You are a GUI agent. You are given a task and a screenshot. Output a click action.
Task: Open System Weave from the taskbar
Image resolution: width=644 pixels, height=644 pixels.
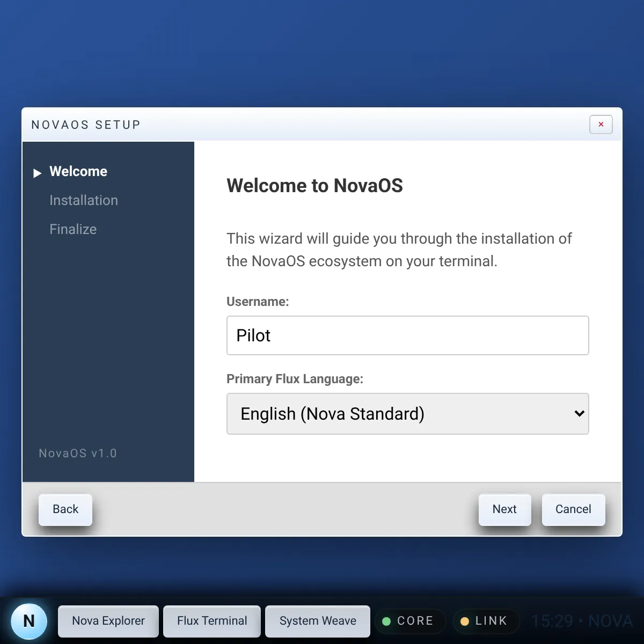pos(318,621)
